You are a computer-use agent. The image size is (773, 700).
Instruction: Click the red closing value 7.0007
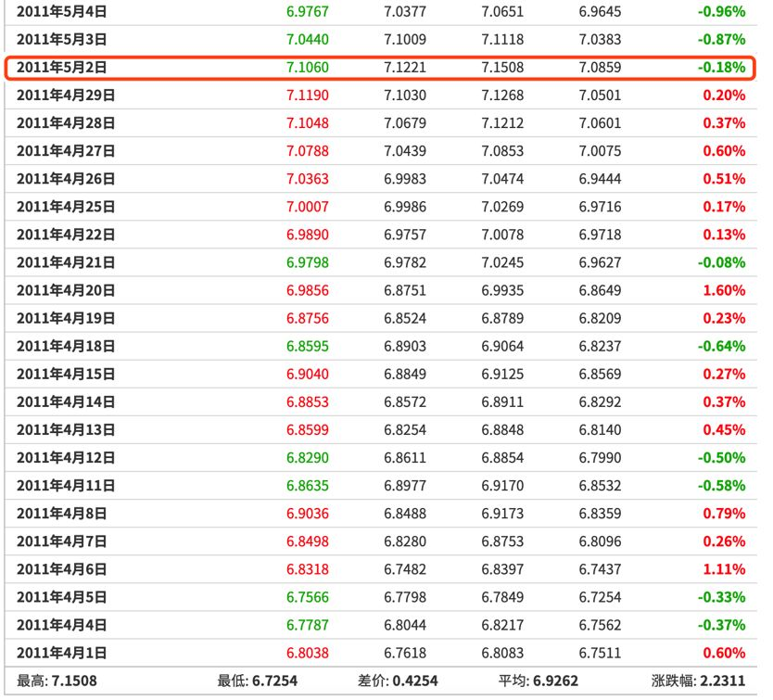coord(308,207)
